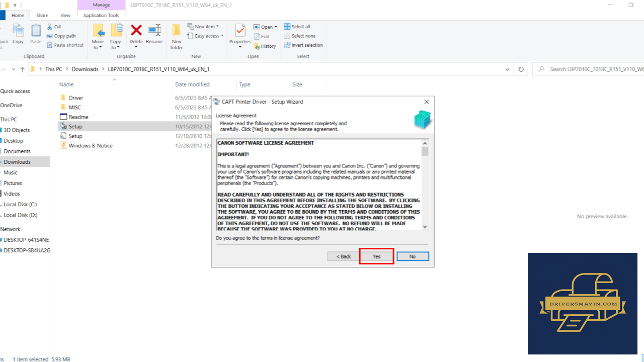Select the Readme file
644x362 pixels.
click(78, 117)
